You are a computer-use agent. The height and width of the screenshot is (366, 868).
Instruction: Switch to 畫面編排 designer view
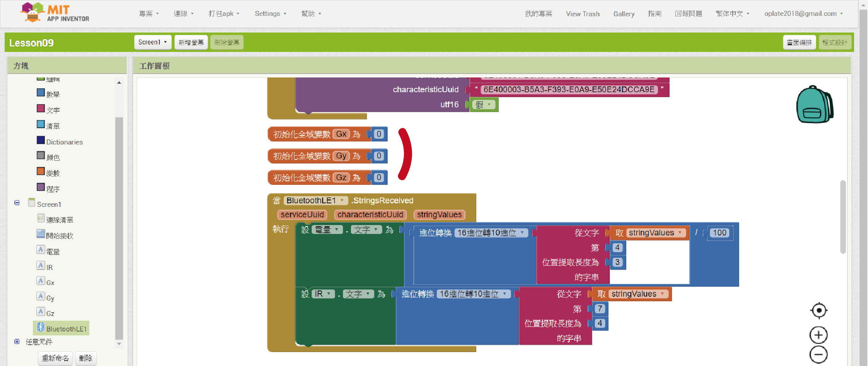(799, 42)
